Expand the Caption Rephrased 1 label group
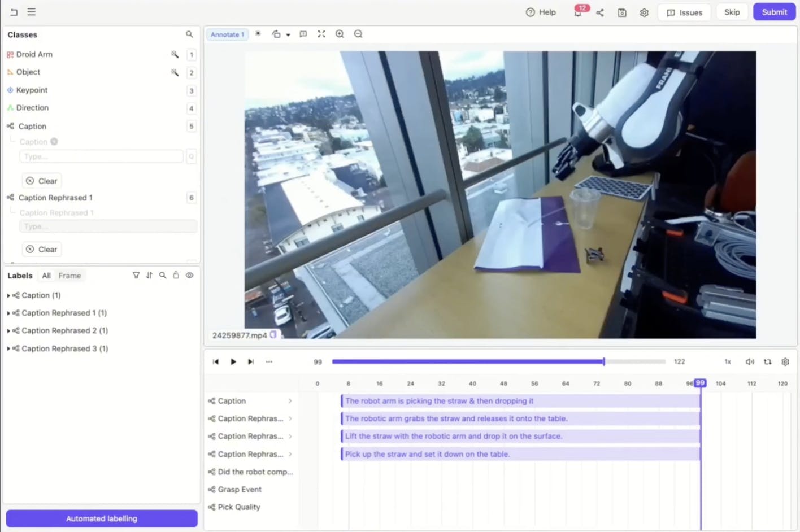Viewport: 800px width, 532px height. tap(8, 312)
